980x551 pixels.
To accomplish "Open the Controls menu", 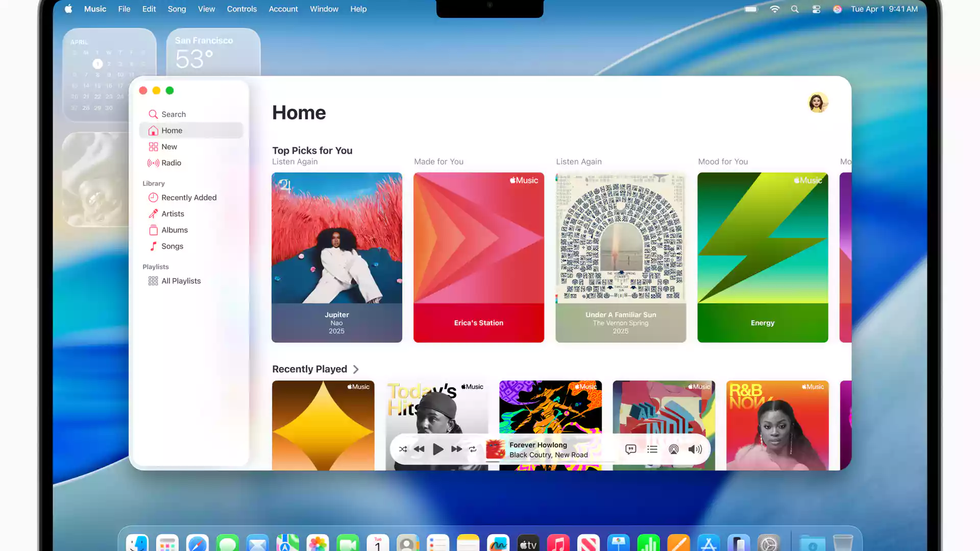I will click(x=241, y=9).
